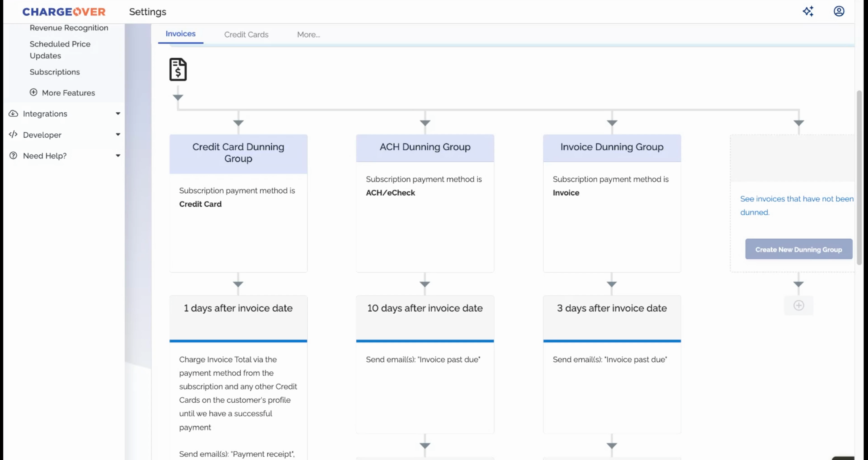The height and width of the screenshot is (460, 868).
Task: Click Invoice group's 'Invoice past due' email action
Action: click(x=610, y=360)
